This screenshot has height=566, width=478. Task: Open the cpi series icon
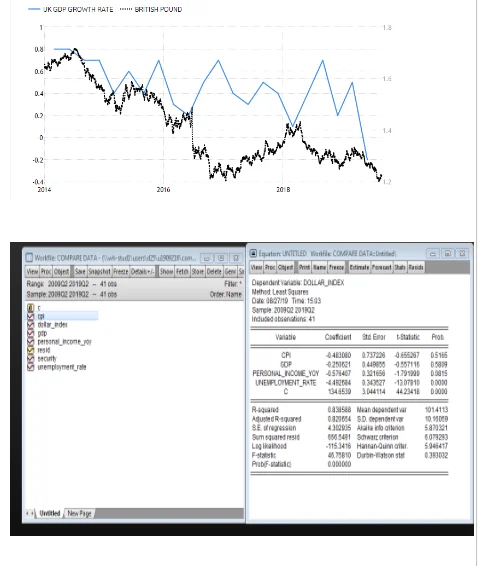pyautogui.click(x=31, y=316)
